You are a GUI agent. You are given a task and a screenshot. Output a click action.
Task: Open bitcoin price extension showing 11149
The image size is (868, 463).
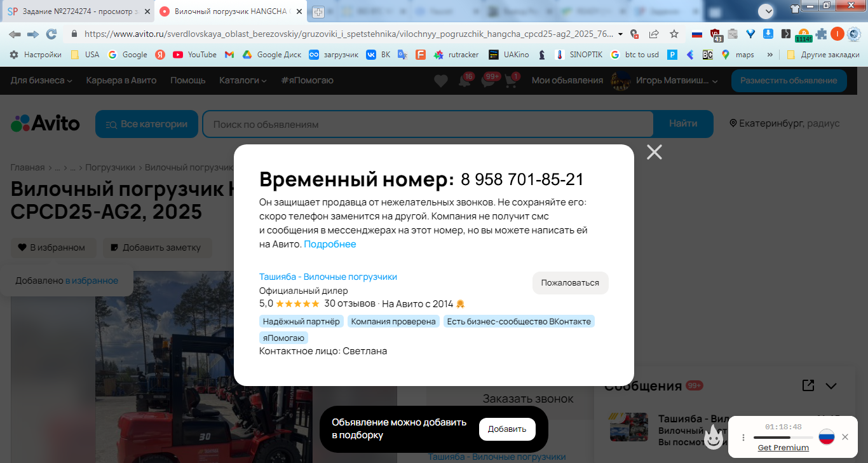click(804, 35)
